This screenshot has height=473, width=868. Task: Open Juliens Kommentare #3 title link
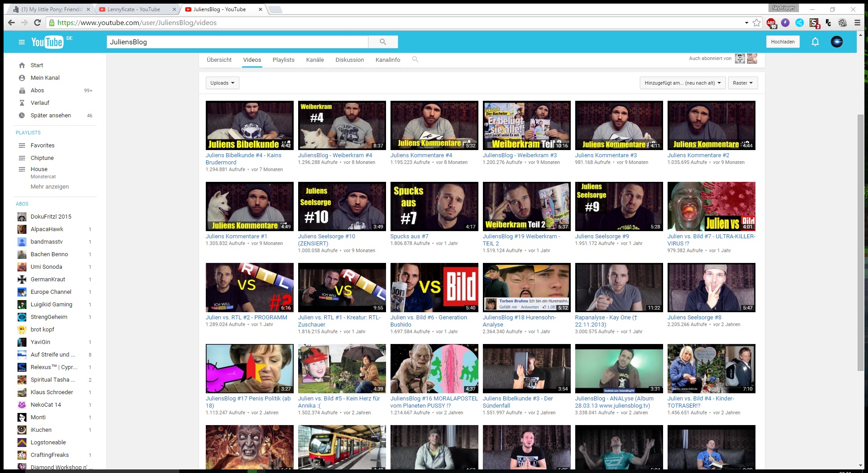[x=606, y=155]
